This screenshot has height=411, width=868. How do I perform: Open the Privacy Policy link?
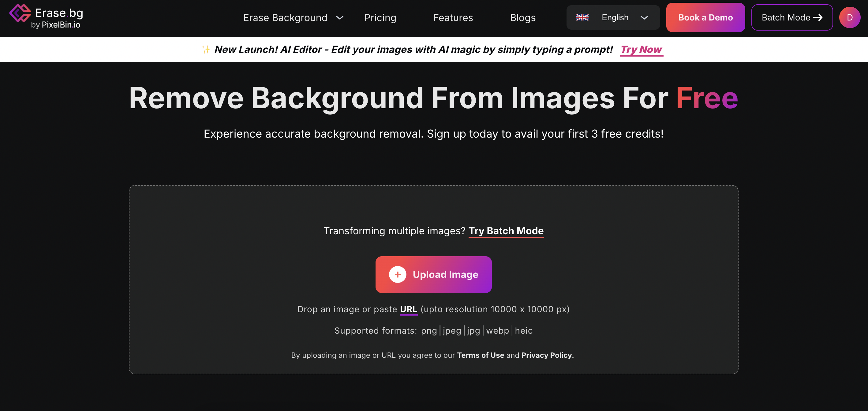coord(547,355)
